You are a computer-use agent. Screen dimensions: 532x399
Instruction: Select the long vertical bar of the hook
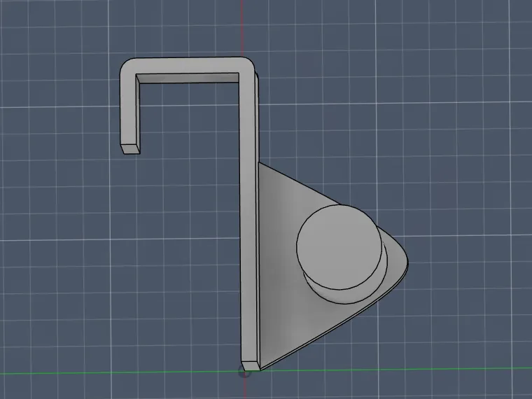(248, 217)
